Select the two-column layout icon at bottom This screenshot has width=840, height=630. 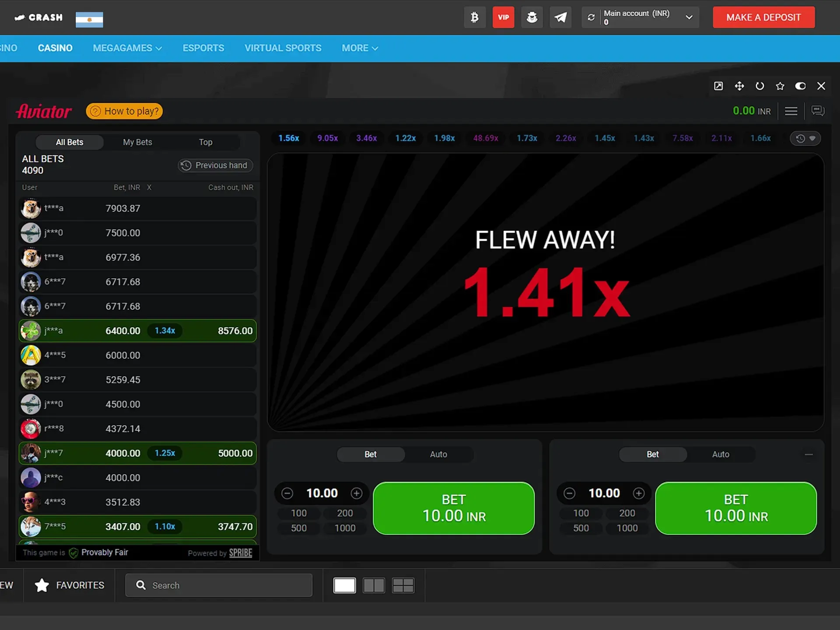(x=374, y=585)
